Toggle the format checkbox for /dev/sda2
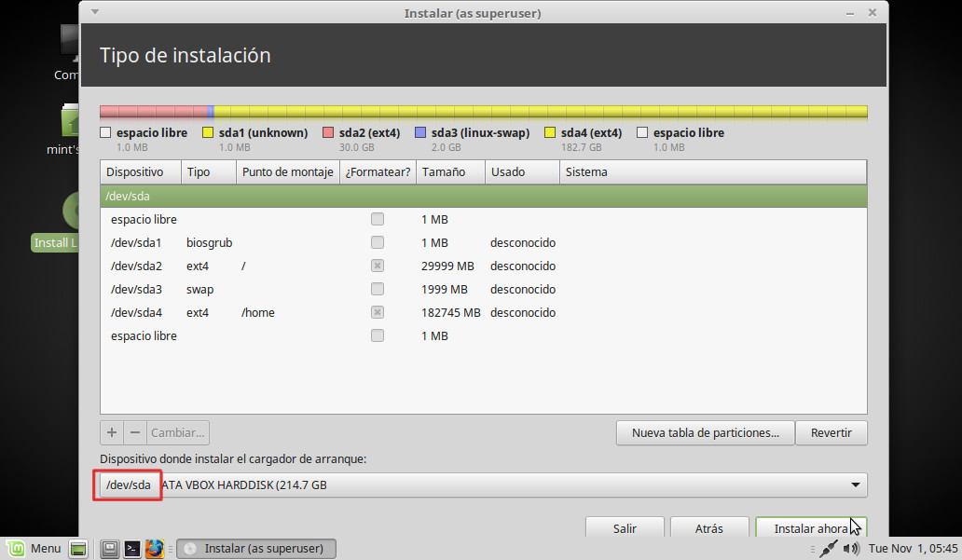This screenshot has width=962, height=560. [377, 266]
